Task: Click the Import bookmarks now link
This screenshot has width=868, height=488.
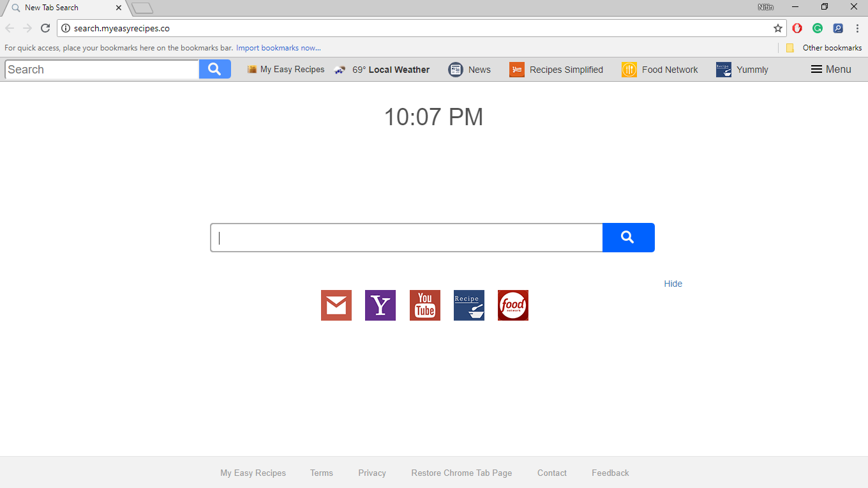Action: [x=278, y=48]
